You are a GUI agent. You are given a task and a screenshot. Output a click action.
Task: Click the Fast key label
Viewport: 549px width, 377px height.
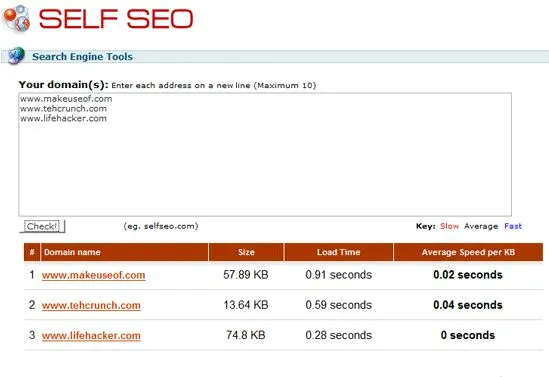[513, 226]
